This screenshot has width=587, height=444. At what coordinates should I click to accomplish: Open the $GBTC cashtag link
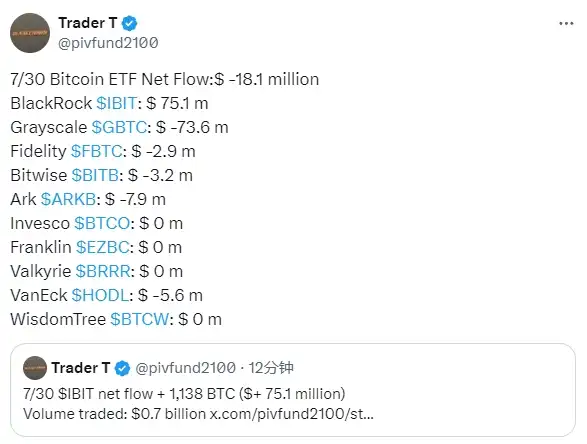point(119,127)
